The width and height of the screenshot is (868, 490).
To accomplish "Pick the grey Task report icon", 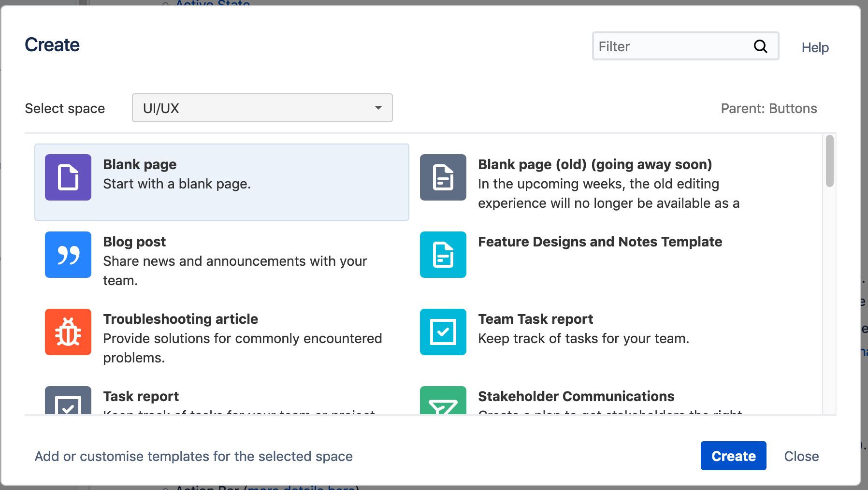I will click(x=68, y=400).
